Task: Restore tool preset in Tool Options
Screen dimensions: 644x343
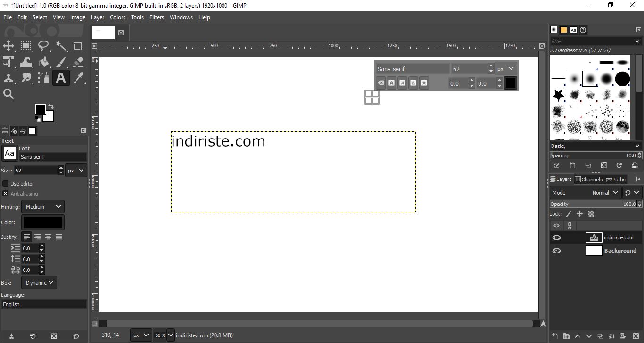Action: coord(33,336)
